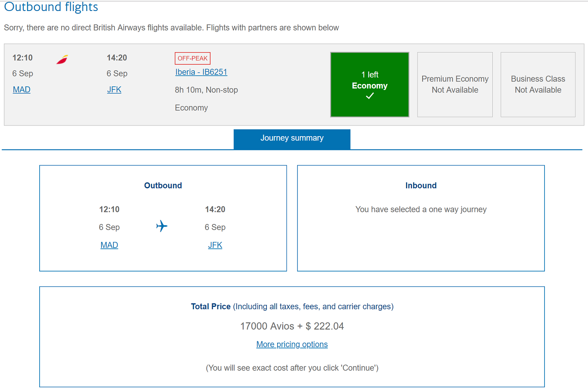Screen dimensions: 588x390
Task: Expand More pricing options
Action: coord(292,344)
